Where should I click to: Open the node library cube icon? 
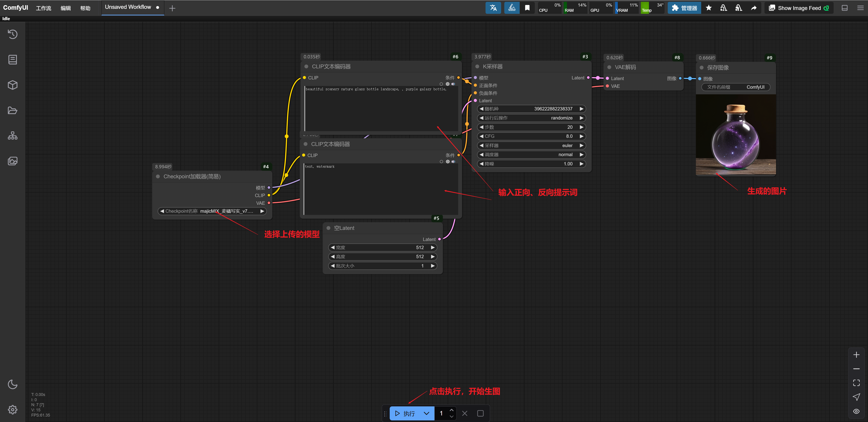click(x=12, y=85)
